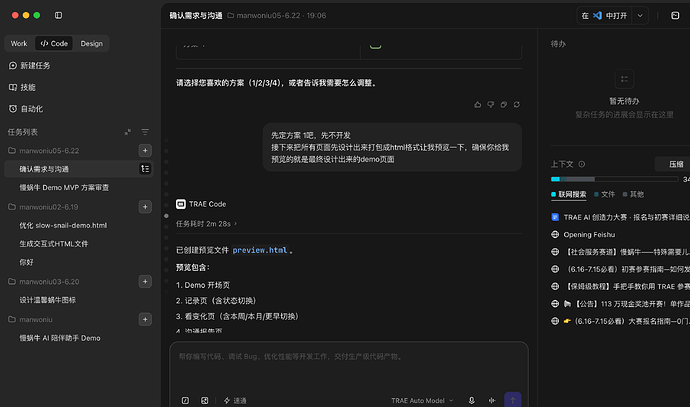Click the user message bubble 先定方案 1吧
The width and height of the screenshot is (690, 407).
[392, 147]
